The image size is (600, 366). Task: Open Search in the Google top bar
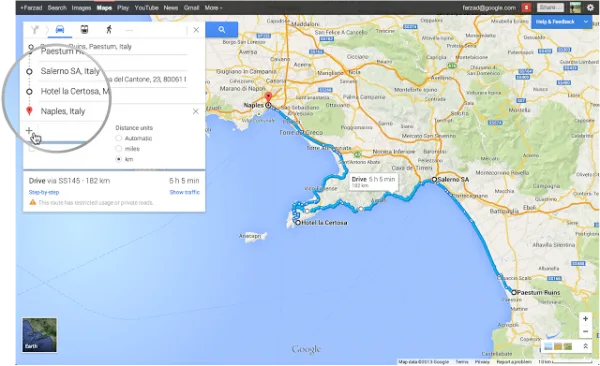[x=57, y=8]
